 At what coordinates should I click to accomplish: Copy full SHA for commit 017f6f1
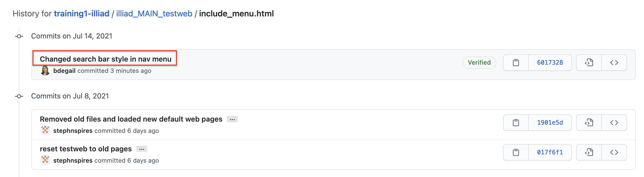point(516,152)
